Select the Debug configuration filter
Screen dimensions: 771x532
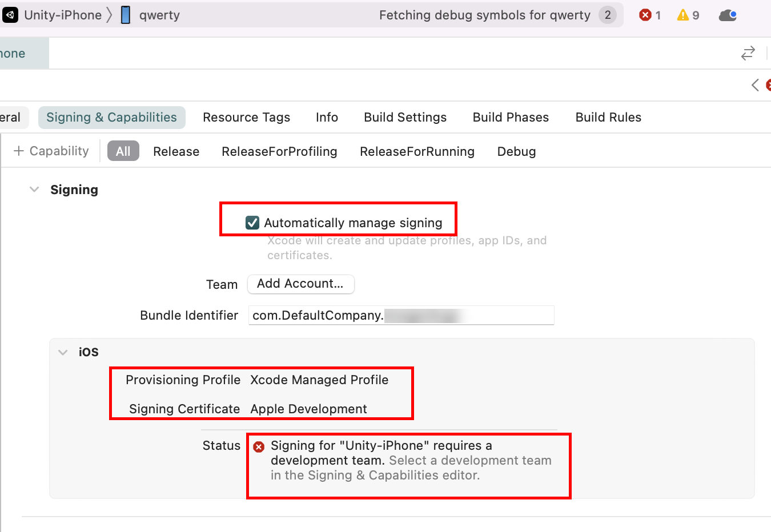click(516, 151)
